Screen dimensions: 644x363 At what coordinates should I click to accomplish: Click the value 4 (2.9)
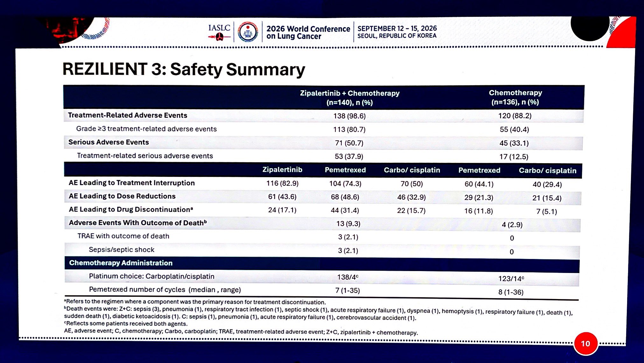point(512,225)
